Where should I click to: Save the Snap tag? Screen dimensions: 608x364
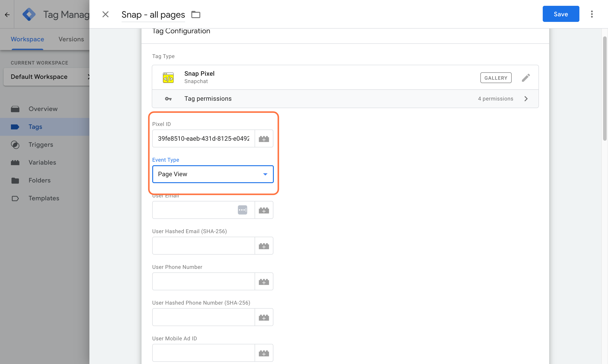[561, 14]
